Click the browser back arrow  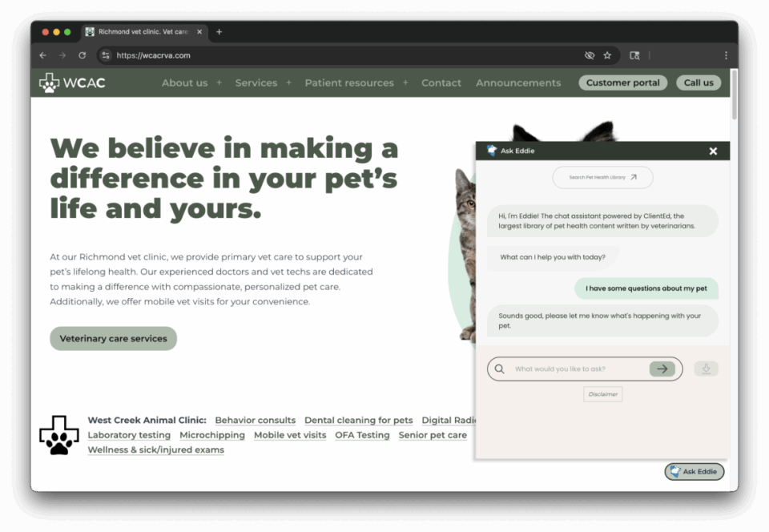[43, 55]
